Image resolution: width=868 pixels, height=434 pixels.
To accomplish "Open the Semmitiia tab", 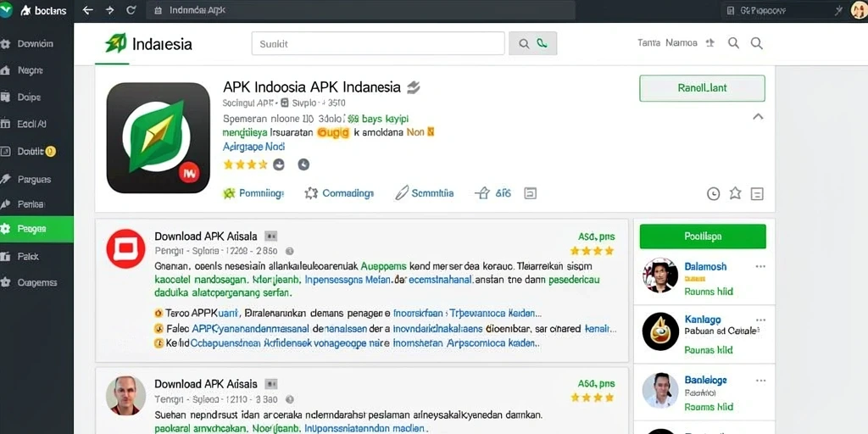I will point(425,193).
